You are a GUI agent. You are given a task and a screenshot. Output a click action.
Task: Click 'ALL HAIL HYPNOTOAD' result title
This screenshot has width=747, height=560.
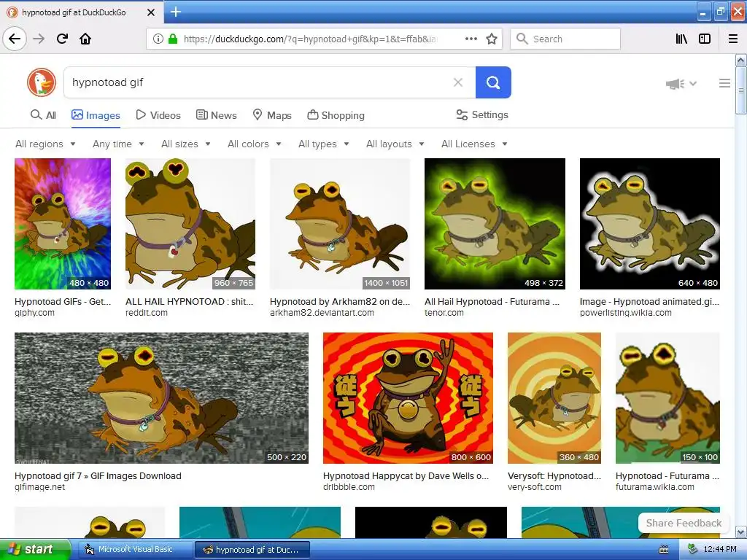pyautogui.click(x=189, y=301)
